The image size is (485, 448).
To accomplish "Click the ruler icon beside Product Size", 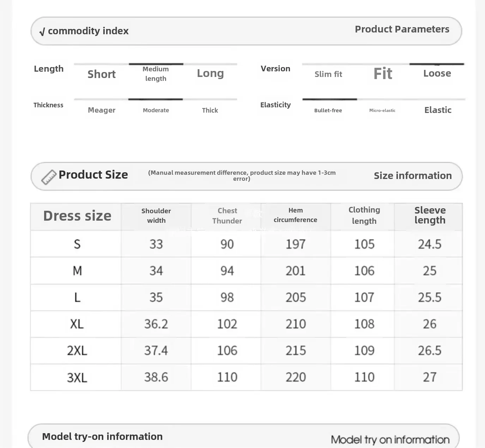I will point(49,177).
